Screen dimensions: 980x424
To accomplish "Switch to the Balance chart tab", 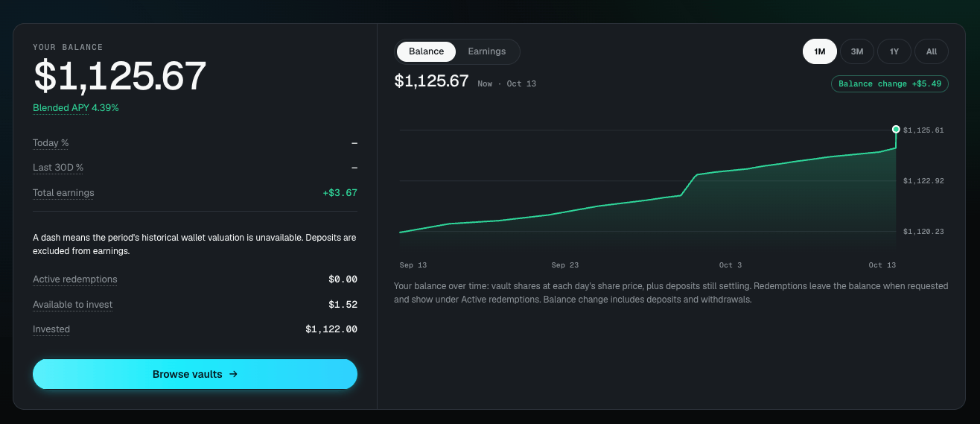I will 426,51.
